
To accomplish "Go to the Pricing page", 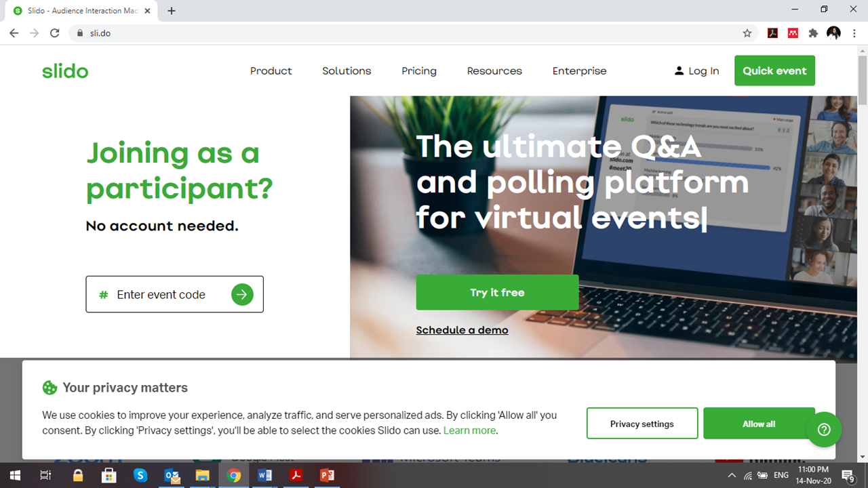I will coord(419,70).
